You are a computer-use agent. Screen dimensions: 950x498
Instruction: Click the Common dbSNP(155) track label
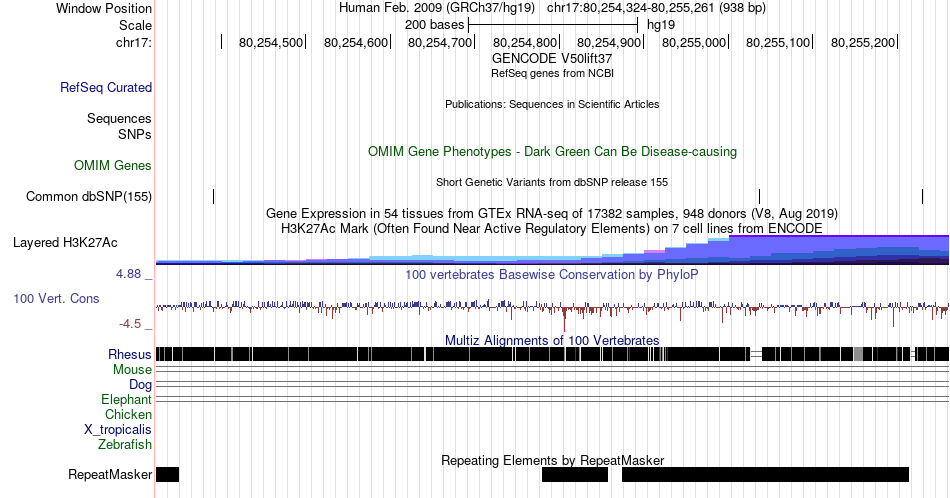[89, 196]
